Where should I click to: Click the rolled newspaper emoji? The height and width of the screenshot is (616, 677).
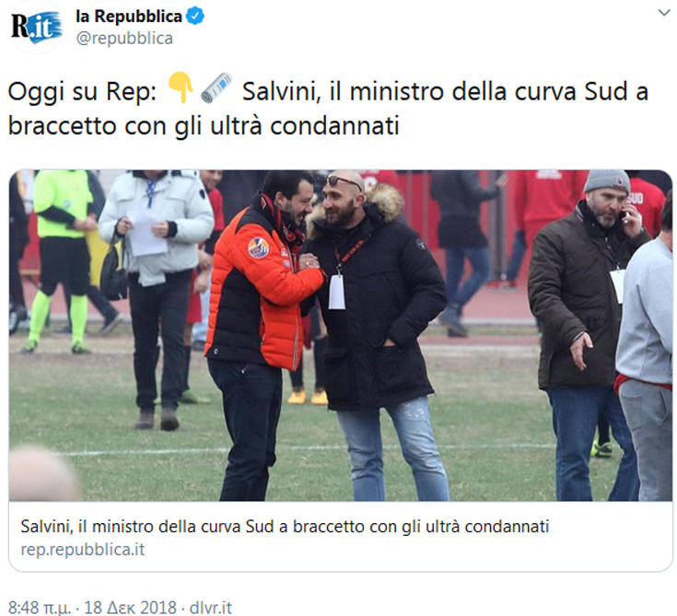[216, 87]
